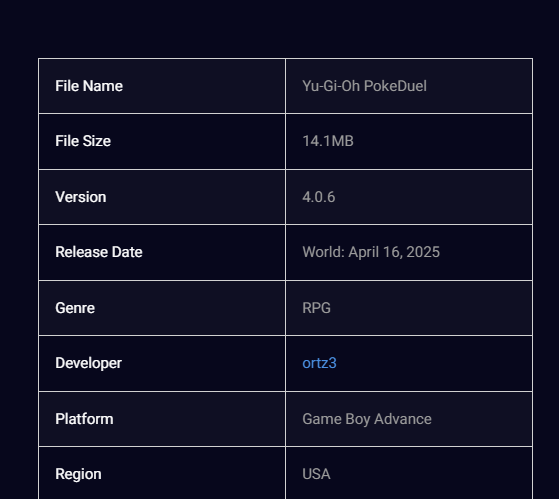Click the Developer label cell
559x499 pixels.
162,363
